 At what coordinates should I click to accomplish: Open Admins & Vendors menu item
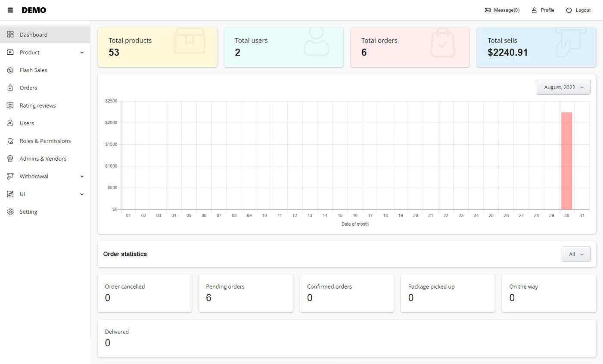tap(43, 159)
